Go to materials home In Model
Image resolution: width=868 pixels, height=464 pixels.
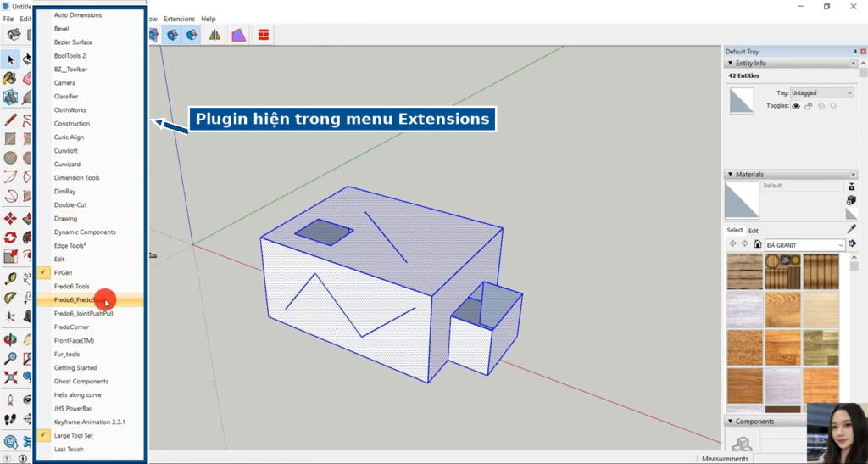757,243
